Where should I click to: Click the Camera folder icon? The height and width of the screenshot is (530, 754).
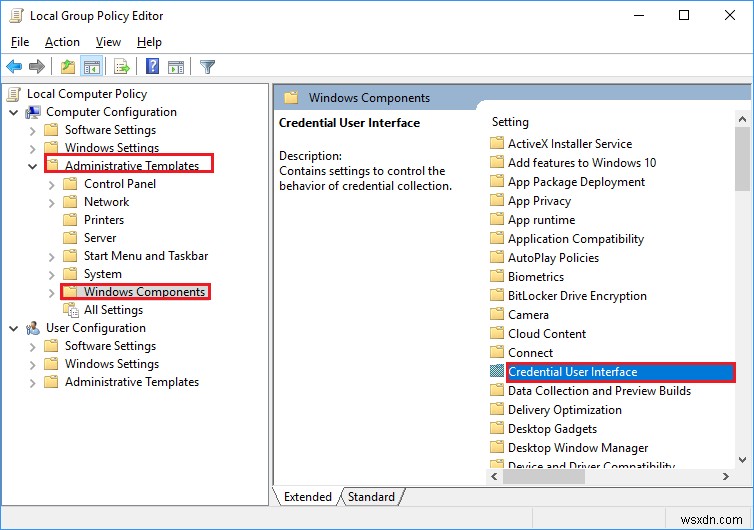(497, 314)
